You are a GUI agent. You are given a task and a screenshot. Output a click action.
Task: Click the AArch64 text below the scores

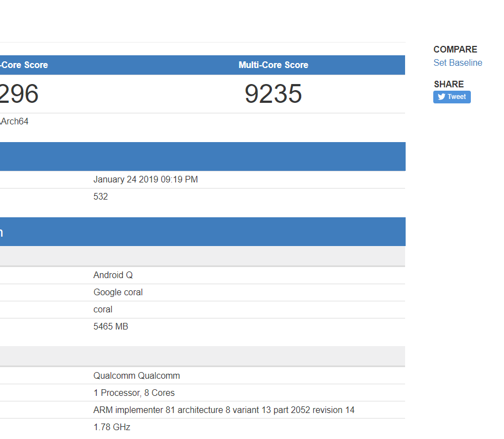tap(14, 121)
